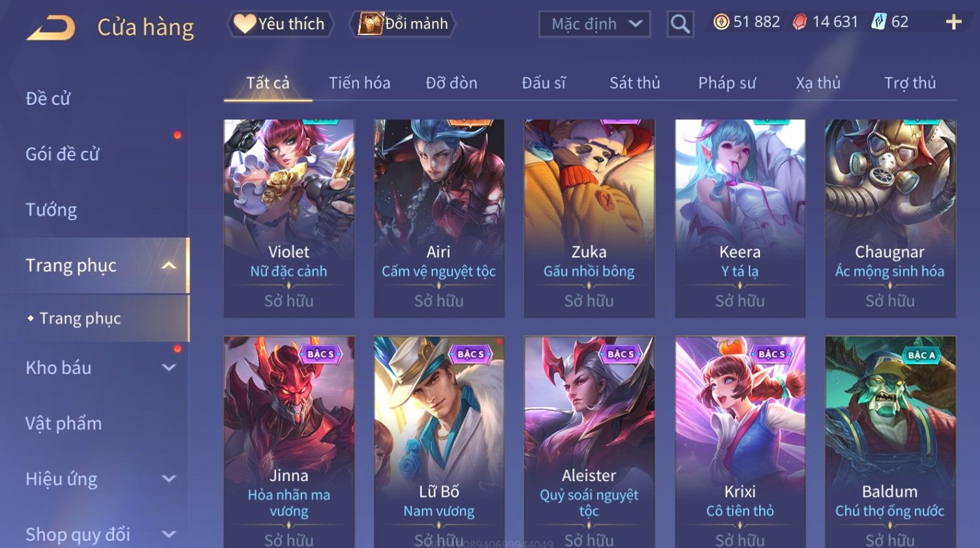
Task: Click the chest icon in Đổi mảnh
Action: tap(371, 23)
